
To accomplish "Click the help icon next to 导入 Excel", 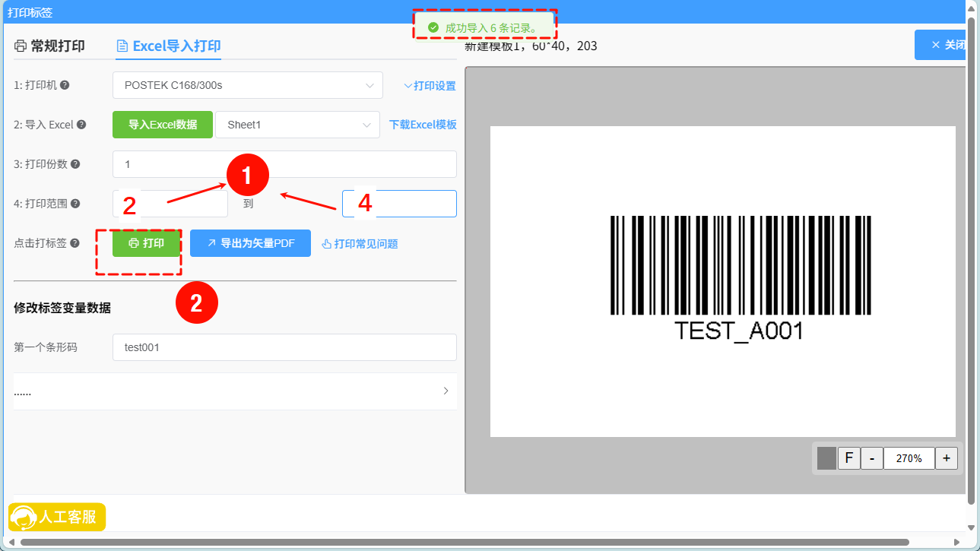I will pos(81,125).
